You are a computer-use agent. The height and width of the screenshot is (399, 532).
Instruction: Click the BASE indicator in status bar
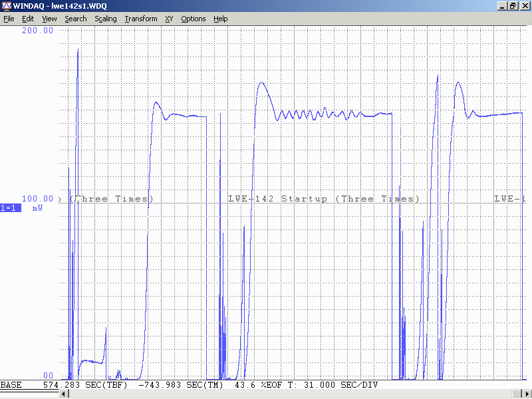(x=11, y=385)
